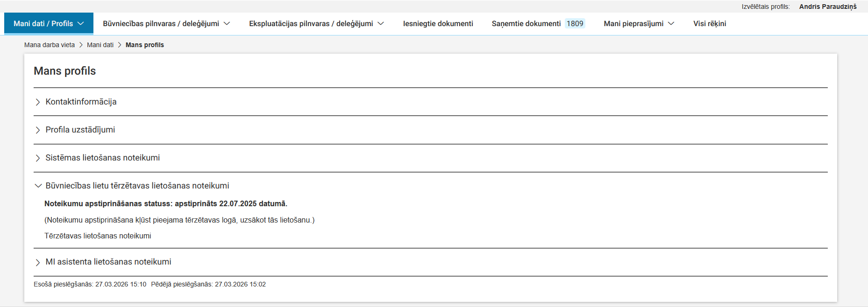Click arrow next to Ekspluatācijas pilnvaras / deleģējumi
This screenshot has width=868, height=307.
click(381, 24)
